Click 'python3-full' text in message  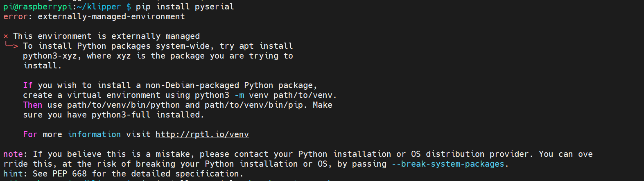(x=121, y=115)
